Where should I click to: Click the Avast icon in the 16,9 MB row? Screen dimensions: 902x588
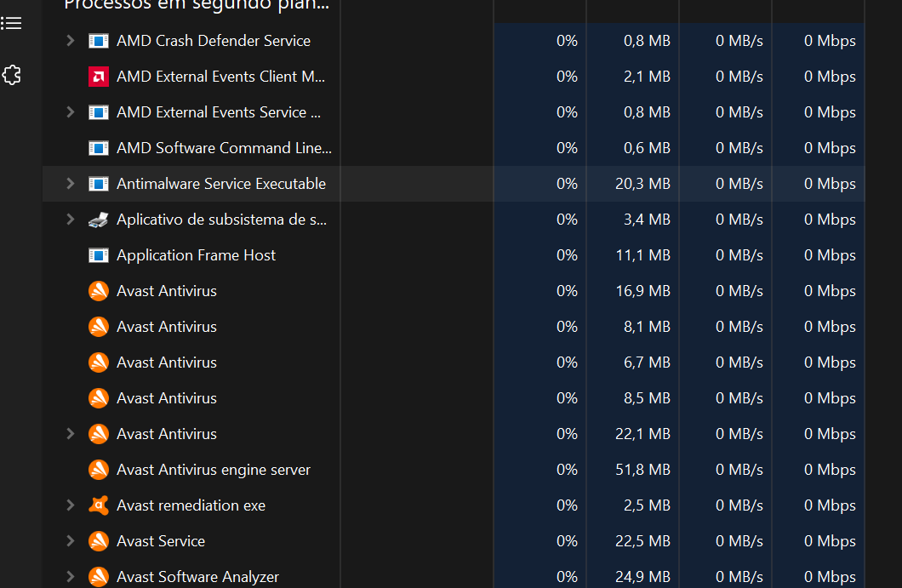(x=99, y=290)
